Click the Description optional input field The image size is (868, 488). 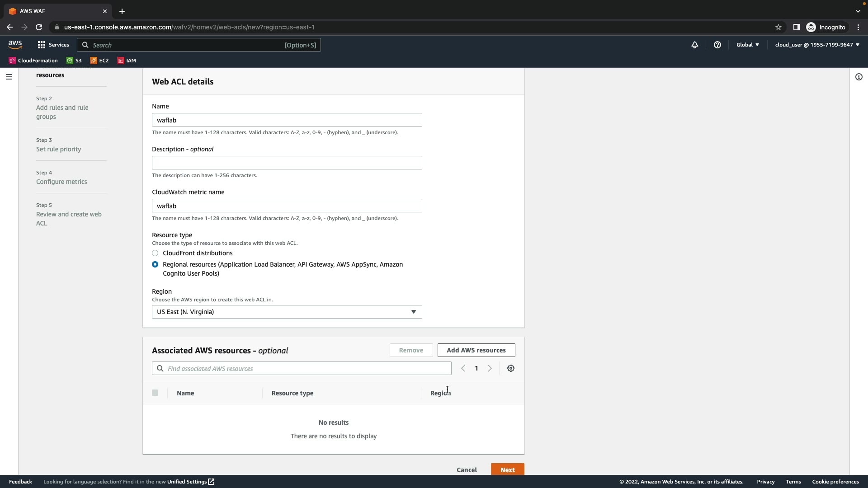(x=287, y=163)
